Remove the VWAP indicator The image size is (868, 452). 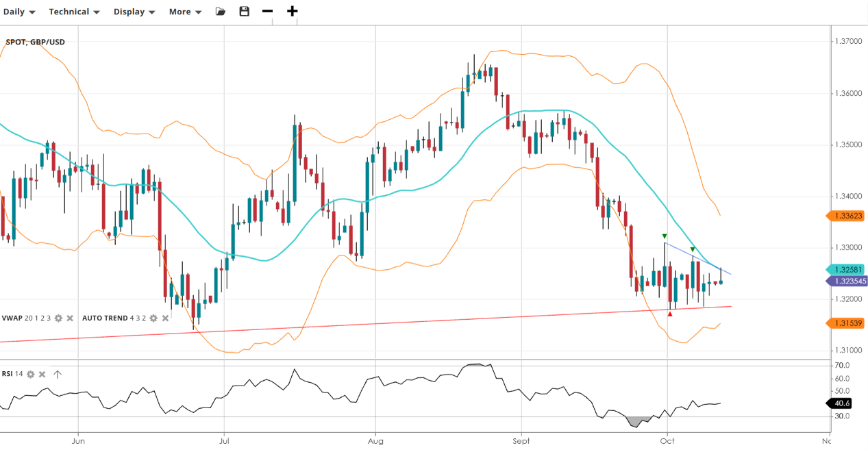point(70,318)
